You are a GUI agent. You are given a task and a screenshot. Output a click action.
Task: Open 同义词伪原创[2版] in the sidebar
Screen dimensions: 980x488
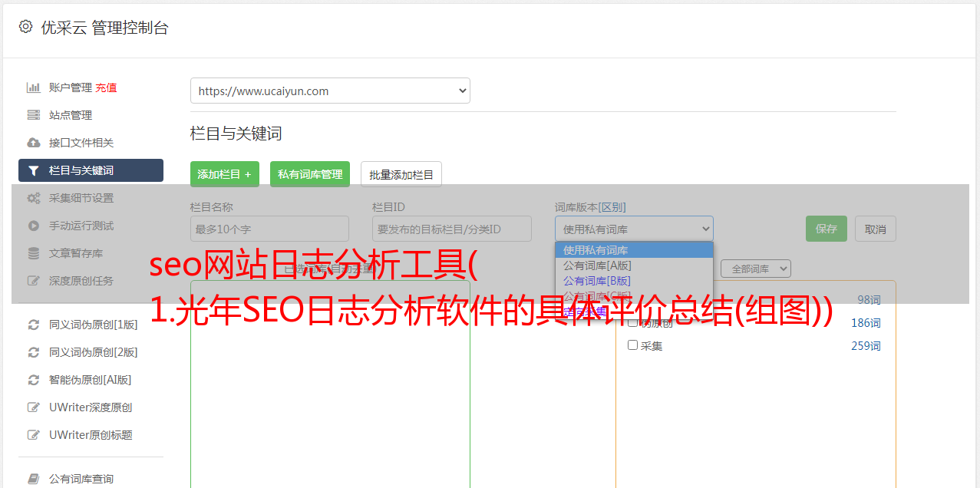point(94,352)
